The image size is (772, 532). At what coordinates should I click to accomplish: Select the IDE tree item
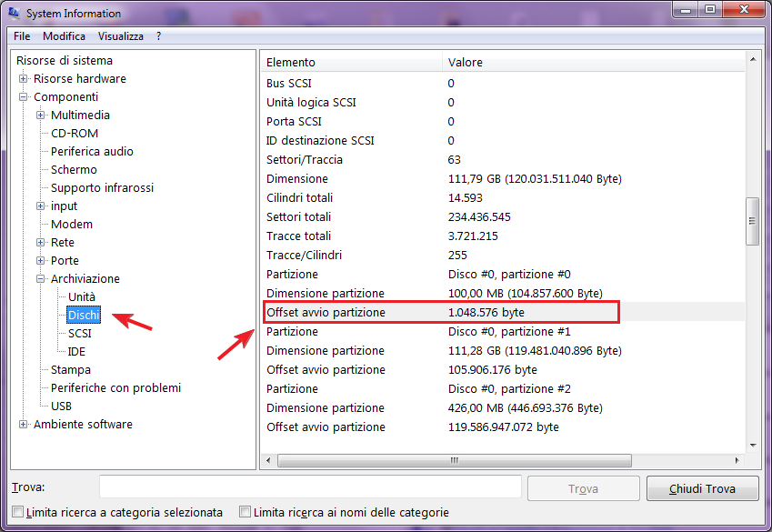[x=76, y=352]
